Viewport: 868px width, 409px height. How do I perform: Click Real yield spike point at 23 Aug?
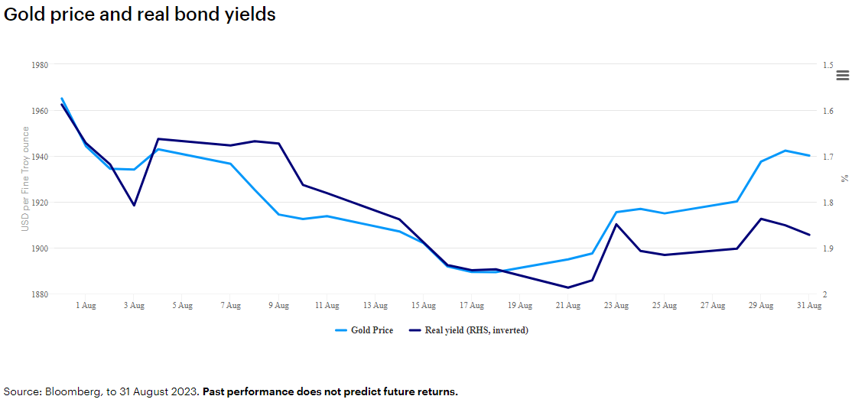click(x=616, y=224)
